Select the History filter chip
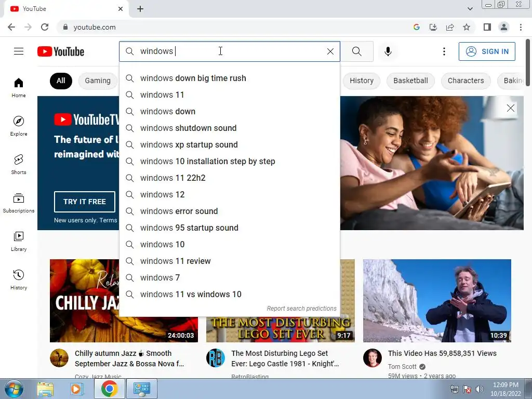Screen dimensions: 532x399 (362, 81)
